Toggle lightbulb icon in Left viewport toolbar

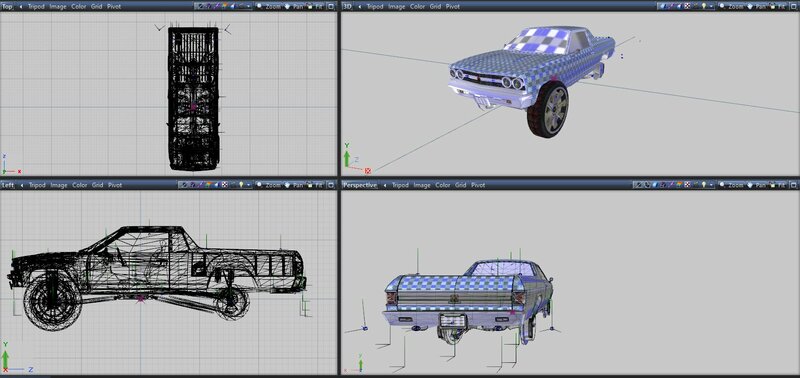(241, 185)
